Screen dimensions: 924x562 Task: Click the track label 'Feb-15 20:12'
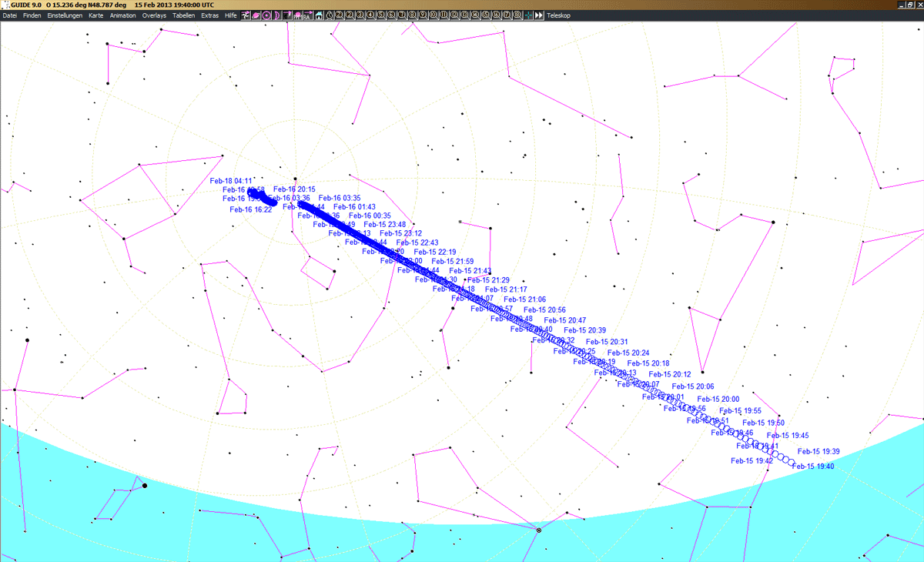click(x=670, y=375)
